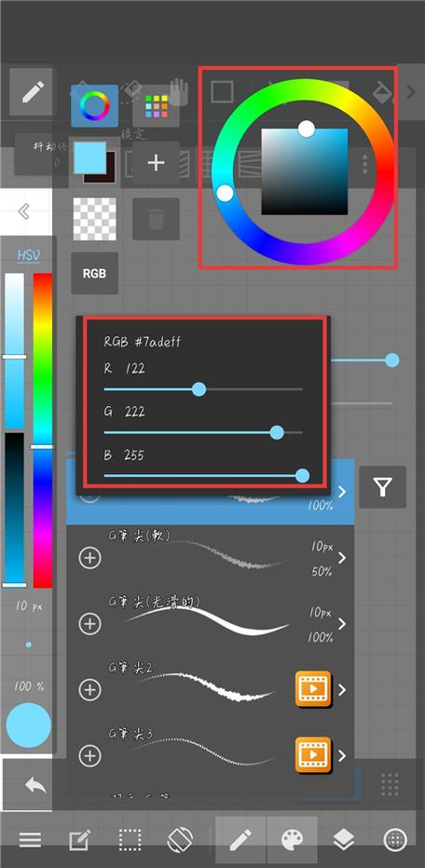Pick the paint bucket fill tool
The image size is (425, 868).
383,93
